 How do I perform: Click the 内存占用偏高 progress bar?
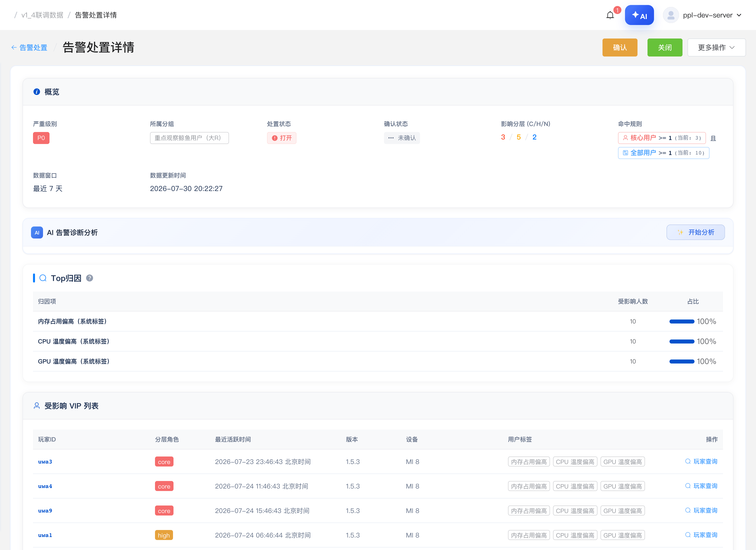coord(682,321)
